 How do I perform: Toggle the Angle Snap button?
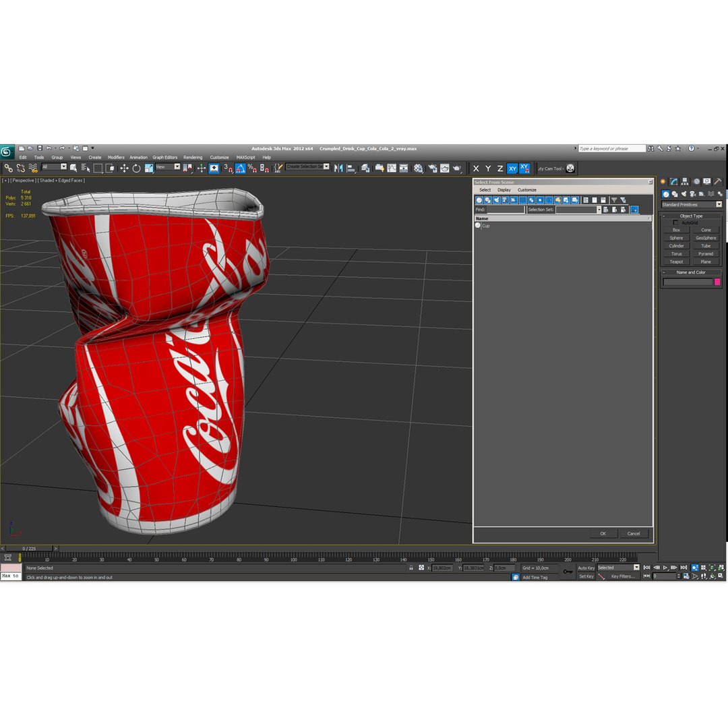(x=240, y=168)
